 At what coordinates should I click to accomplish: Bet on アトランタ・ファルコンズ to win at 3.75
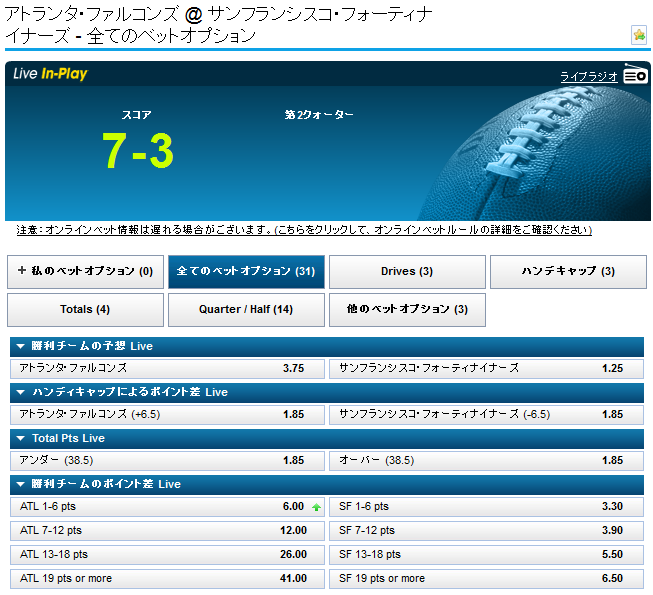pos(166,368)
